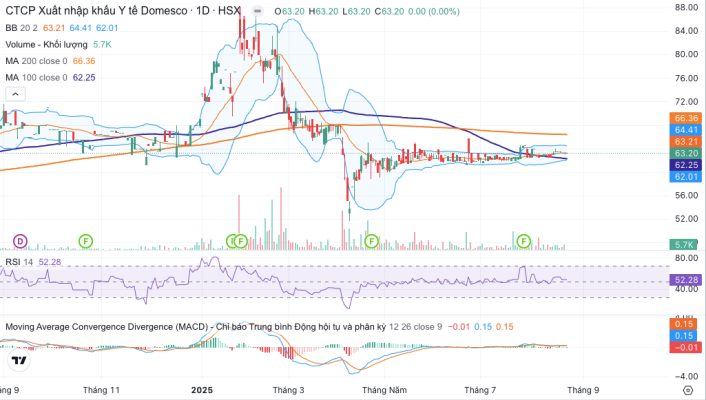Click the grey market status icon beside HSX
Image resolution: width=706 pixels, height=400 pixels.
click(257, 11)
